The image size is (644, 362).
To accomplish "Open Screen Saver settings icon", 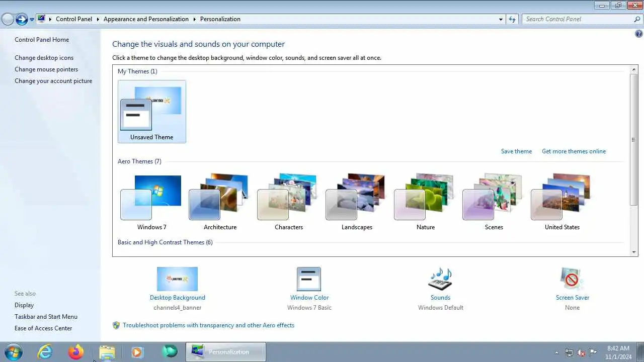I will click(x=572, y=279).
